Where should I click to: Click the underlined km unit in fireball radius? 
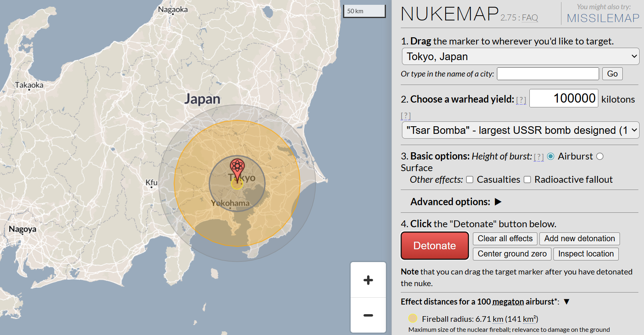[498, 319]
